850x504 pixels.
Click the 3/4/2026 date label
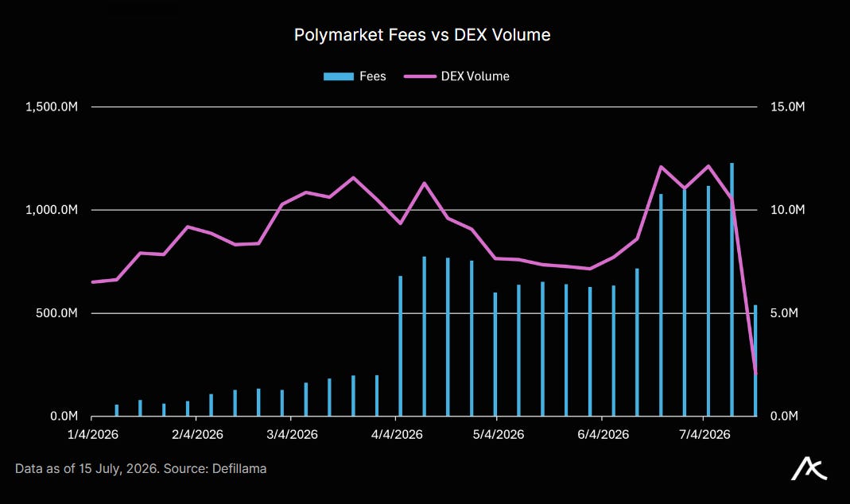(292, 435)
